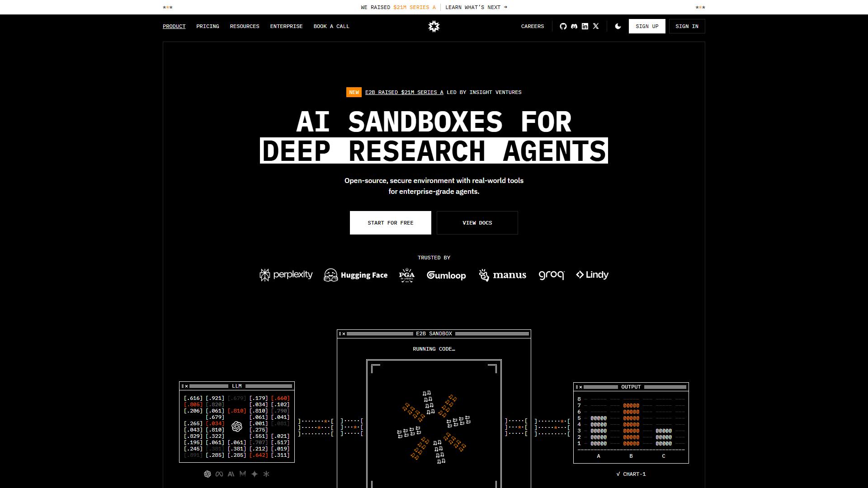The width and height of the screenshot is (868, 488).
Task: Select Book a Call in navbar
Action: 331,26
